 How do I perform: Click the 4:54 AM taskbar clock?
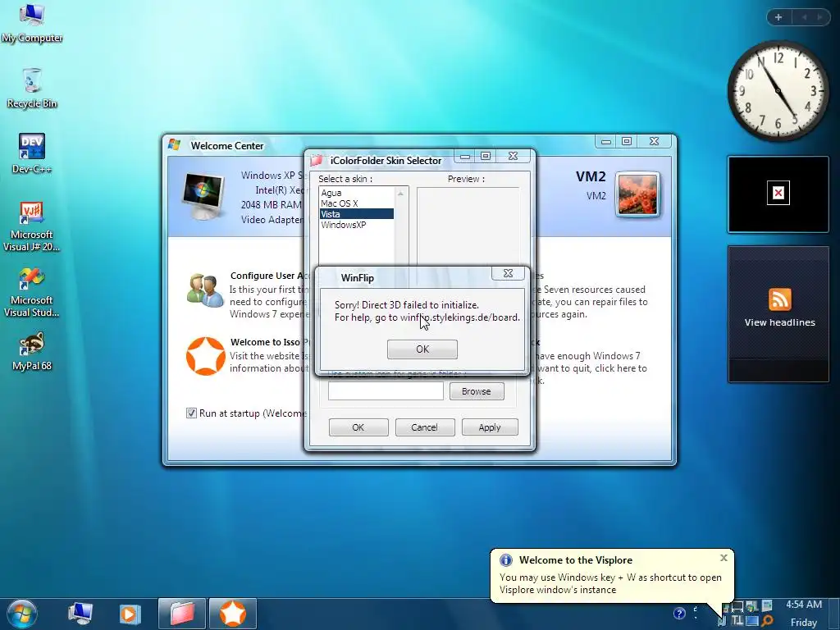pyautogui.click(x=804, y=605)
